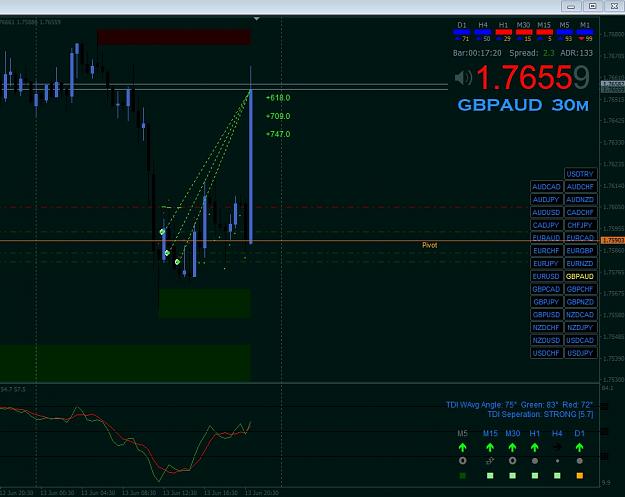Click the top M15 timeframe label
Viewport: 625px width, 497px height.
point(544,25)
